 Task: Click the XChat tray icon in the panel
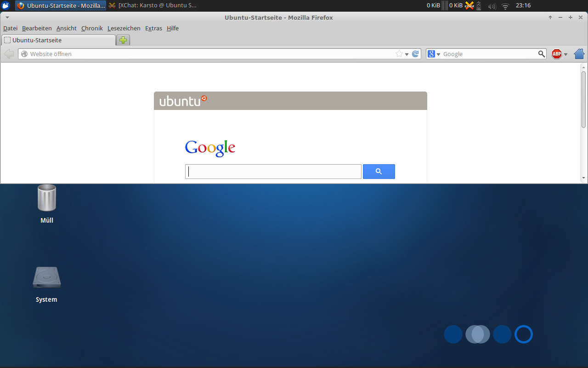click(469, 6)
